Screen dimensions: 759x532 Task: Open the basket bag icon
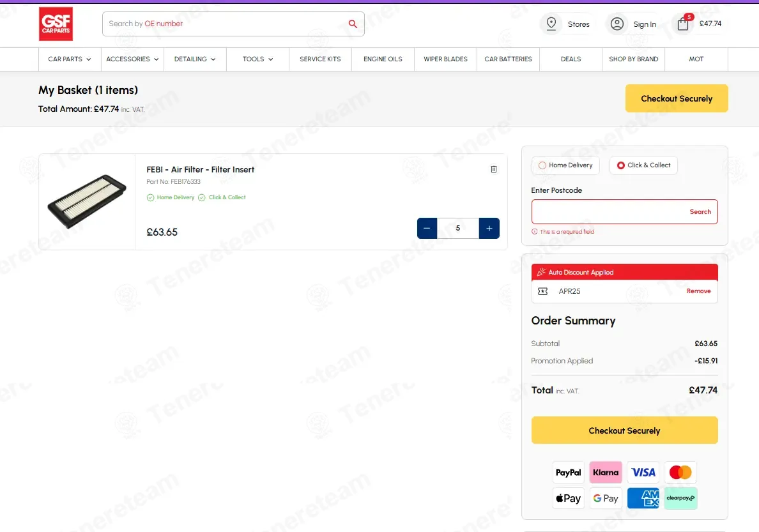(683, 23)
